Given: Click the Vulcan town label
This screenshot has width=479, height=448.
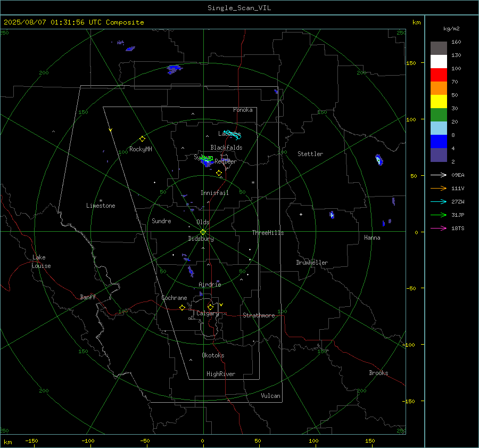Looking at the screenshot, I should pos(270,396).
